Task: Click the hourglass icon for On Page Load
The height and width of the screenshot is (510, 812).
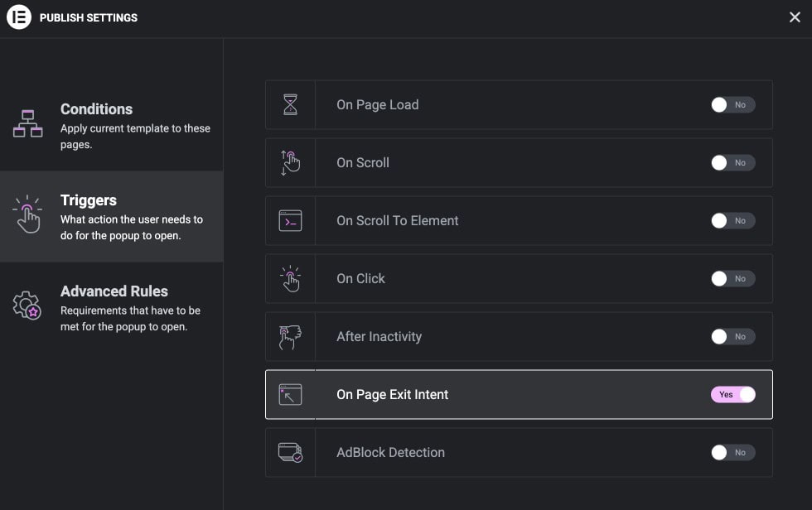Action: 291,104
